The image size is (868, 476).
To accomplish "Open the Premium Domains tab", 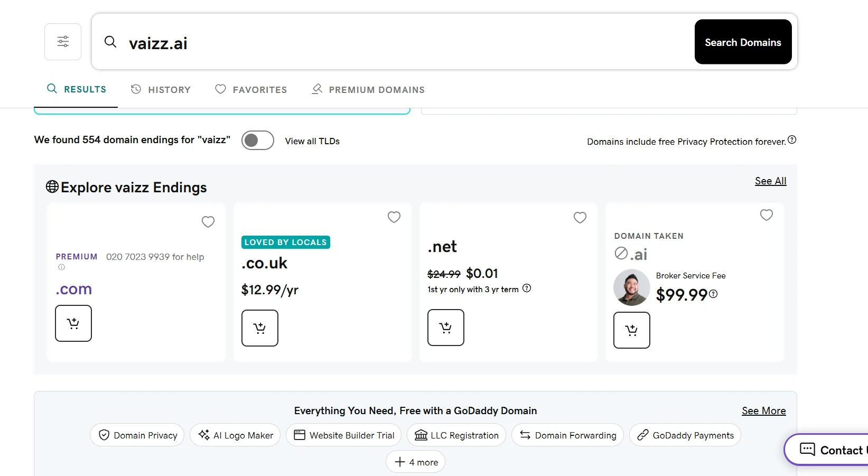I will [x=368, y=90].
